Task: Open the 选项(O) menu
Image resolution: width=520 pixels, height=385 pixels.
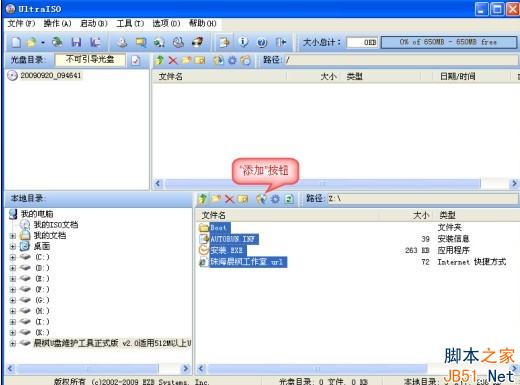Action: click(x=166, y=23)
